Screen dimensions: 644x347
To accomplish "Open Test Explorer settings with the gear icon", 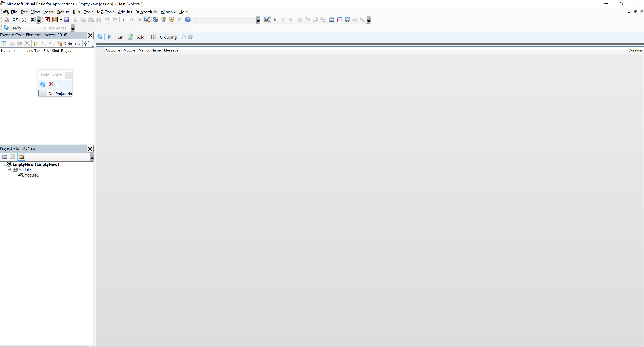I will tap(190, 37).
